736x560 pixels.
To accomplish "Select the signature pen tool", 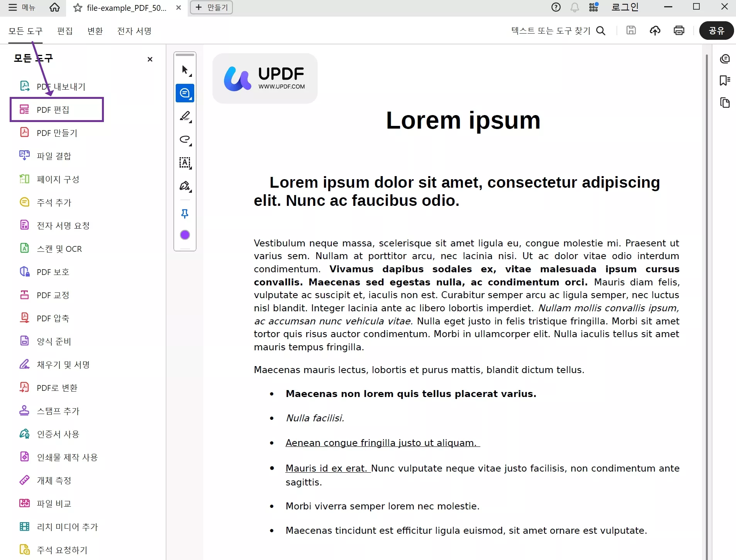I will (185, 186).
